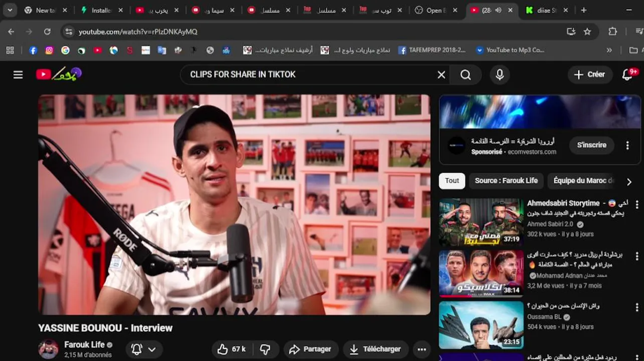The height and width of the screenshot is (361, 644).
Task: Click the search magnifier button
Action: (466, 75)
